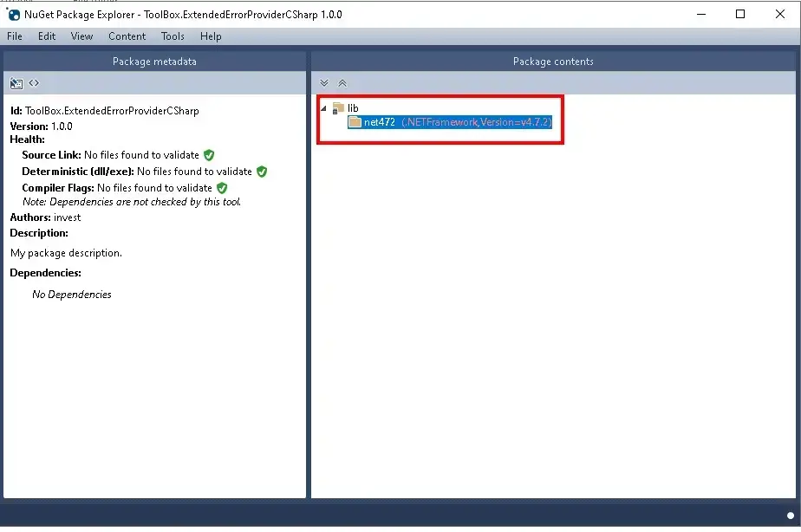The height and width of the screenshot is (532, 801).
Task: Click 'My package description.' text
Action: (x=67, y=253)
